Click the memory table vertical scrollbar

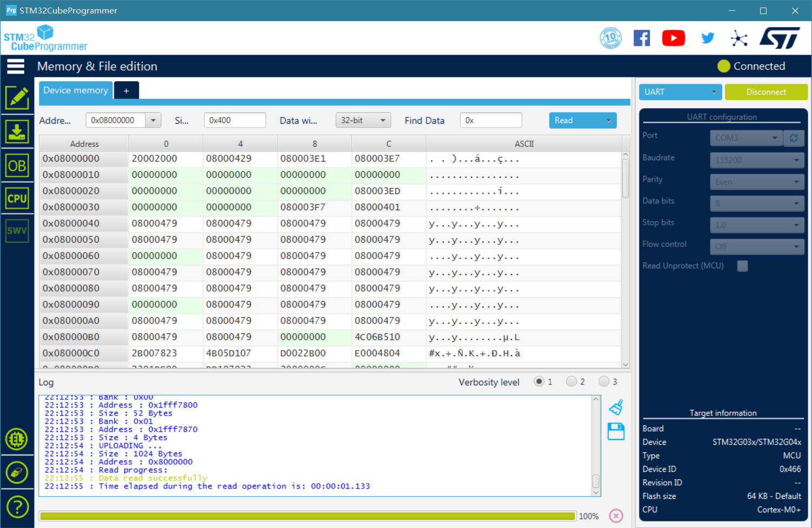(625, 178)
